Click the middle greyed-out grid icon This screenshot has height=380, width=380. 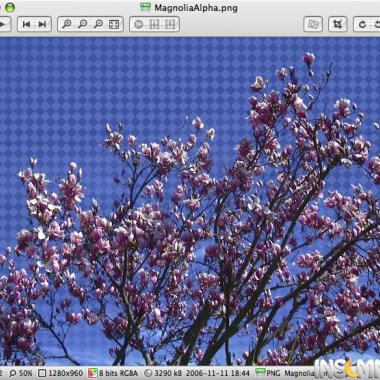(154, 24)
